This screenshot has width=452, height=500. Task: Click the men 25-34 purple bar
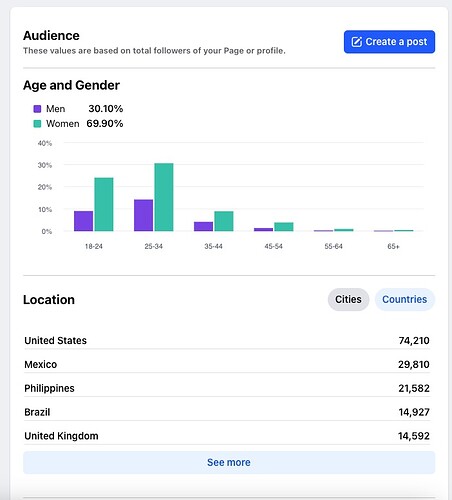click(x=143, y=215)
